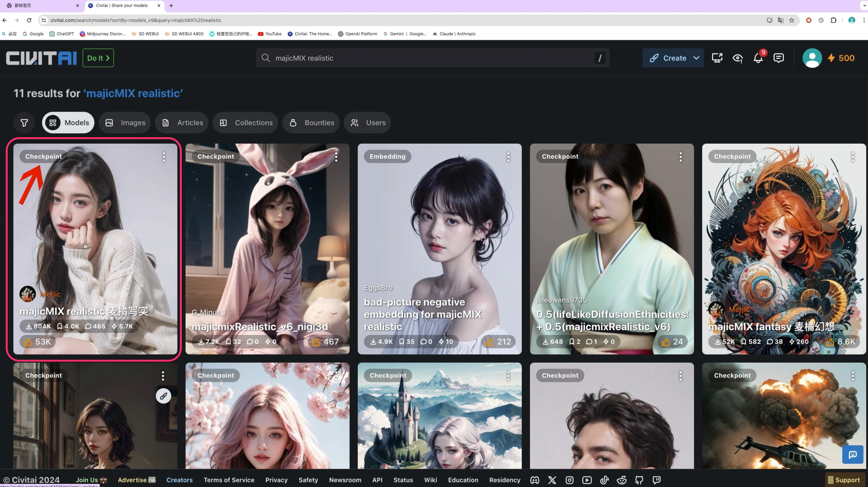
Task: Toggle the browsing level eye icon
Action: click(738, 58)
